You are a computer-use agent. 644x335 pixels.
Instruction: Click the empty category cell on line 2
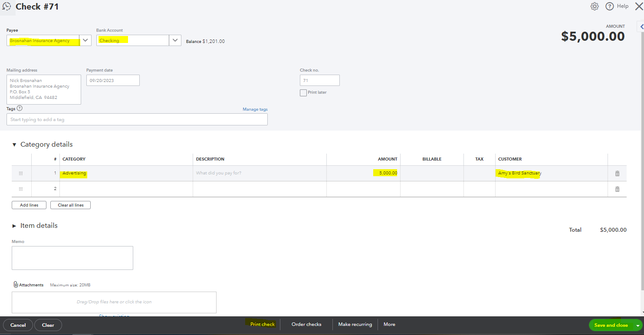126,189
